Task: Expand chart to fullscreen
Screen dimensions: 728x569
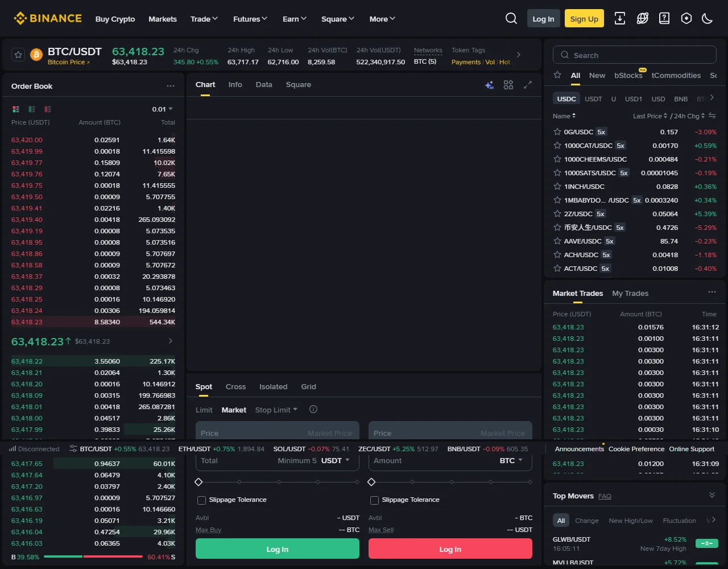Action: [528, 85]
